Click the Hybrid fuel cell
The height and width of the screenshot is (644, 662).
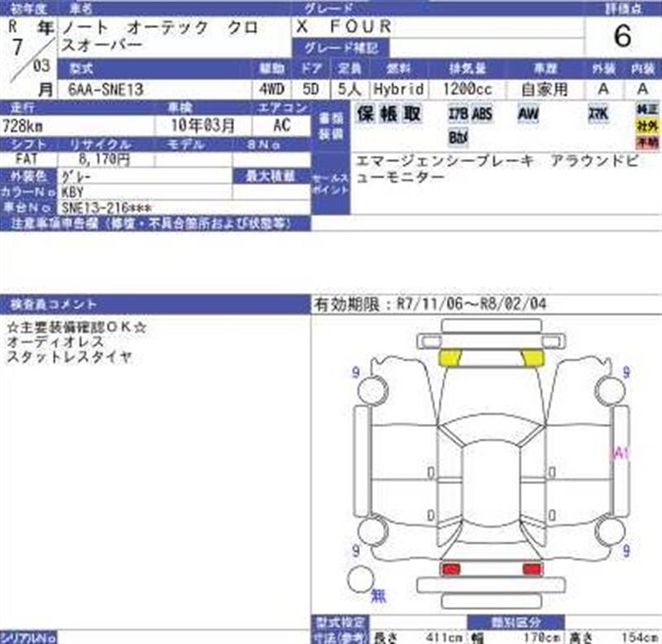(399, 89)
